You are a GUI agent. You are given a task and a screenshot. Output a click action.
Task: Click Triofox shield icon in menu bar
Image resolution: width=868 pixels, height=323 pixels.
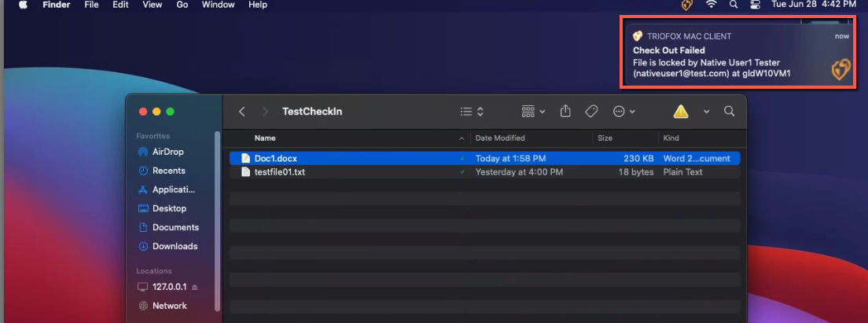click(687, 5)
